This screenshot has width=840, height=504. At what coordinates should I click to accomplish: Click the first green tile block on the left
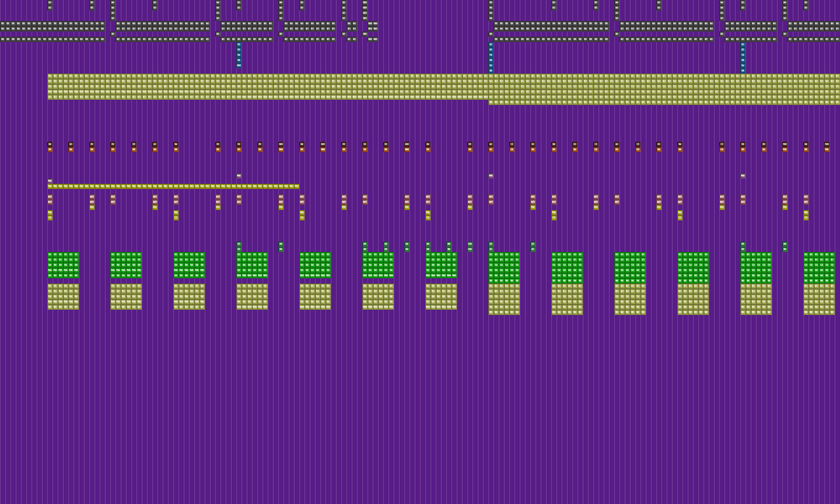[x=63, y=265]
